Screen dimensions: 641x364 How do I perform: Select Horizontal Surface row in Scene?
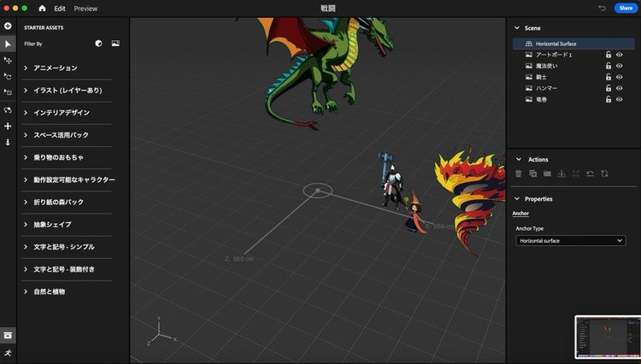573,44
